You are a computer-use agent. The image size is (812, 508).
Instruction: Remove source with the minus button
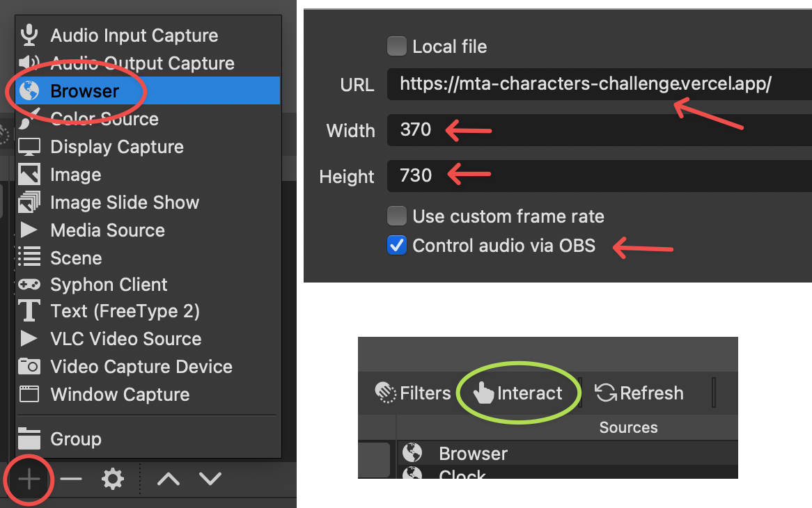(71, 479)
